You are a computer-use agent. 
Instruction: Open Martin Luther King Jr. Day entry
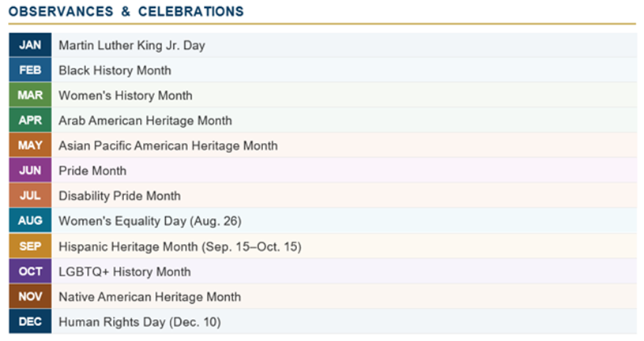[132, 46]
